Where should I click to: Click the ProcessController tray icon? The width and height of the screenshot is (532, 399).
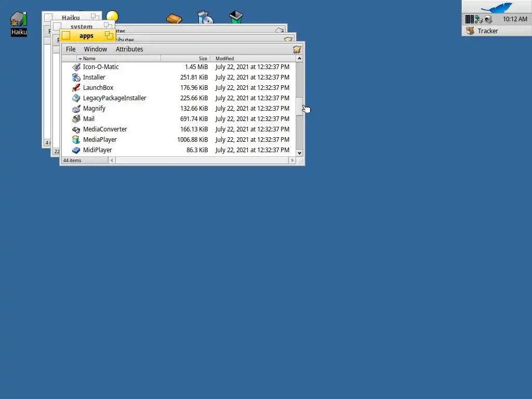pos(470,19)
